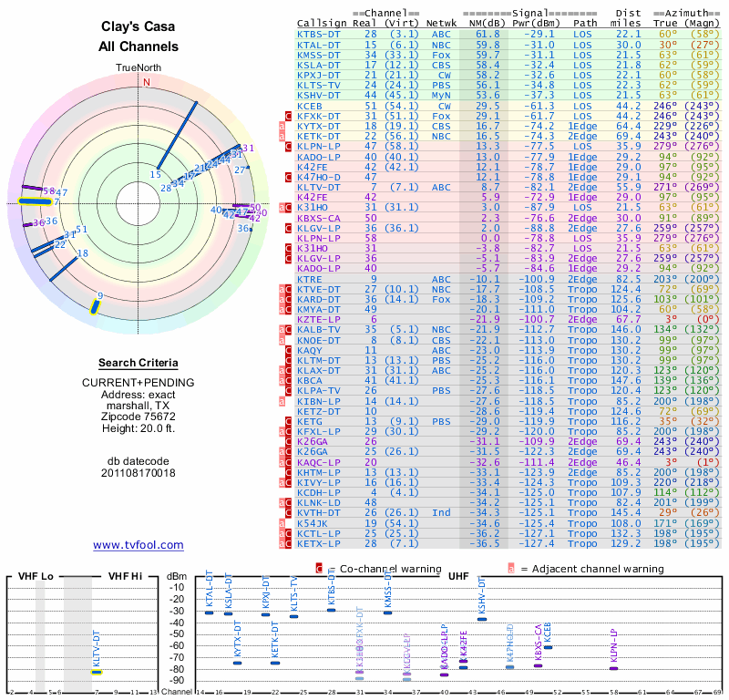Click the channel 18 bearing line on radar
The width and height of the screenshot is (729, 700).
[x=64, y=268]
